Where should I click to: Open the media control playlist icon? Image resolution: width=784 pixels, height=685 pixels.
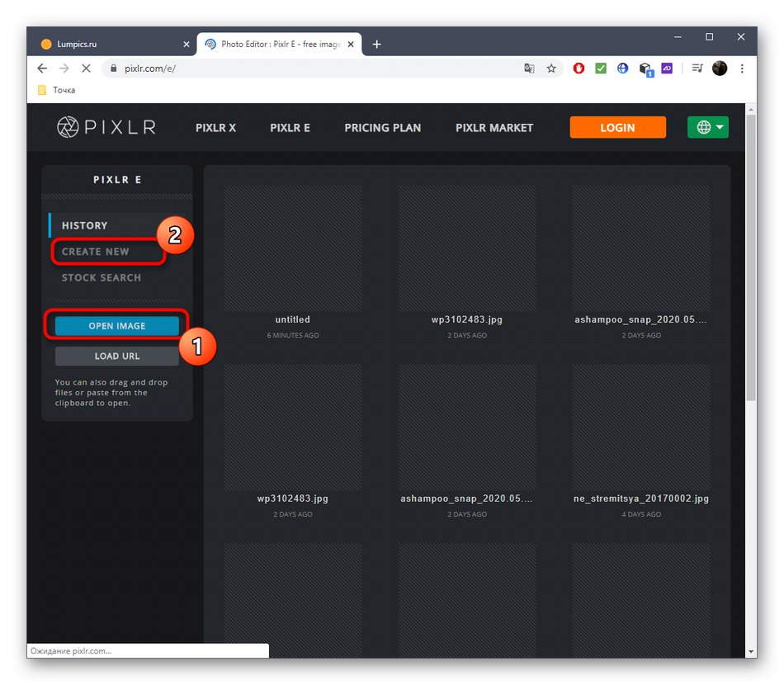pyautogui.click(x=697, y=68)
